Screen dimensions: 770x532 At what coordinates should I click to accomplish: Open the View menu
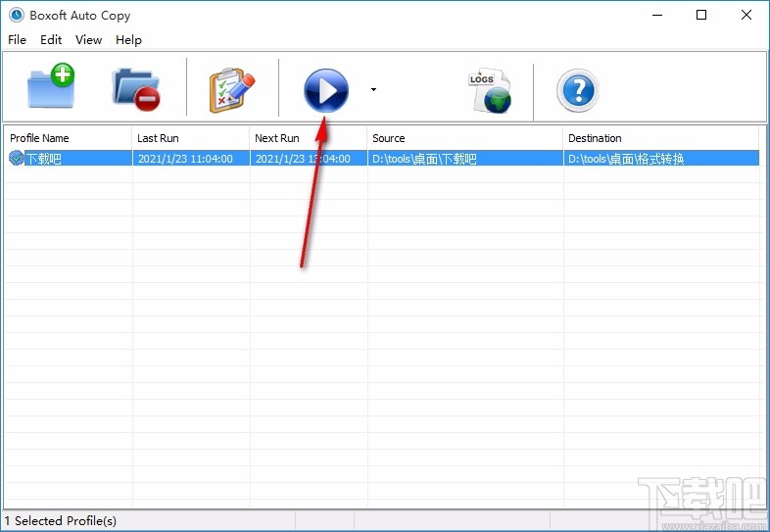click(88, 40)
